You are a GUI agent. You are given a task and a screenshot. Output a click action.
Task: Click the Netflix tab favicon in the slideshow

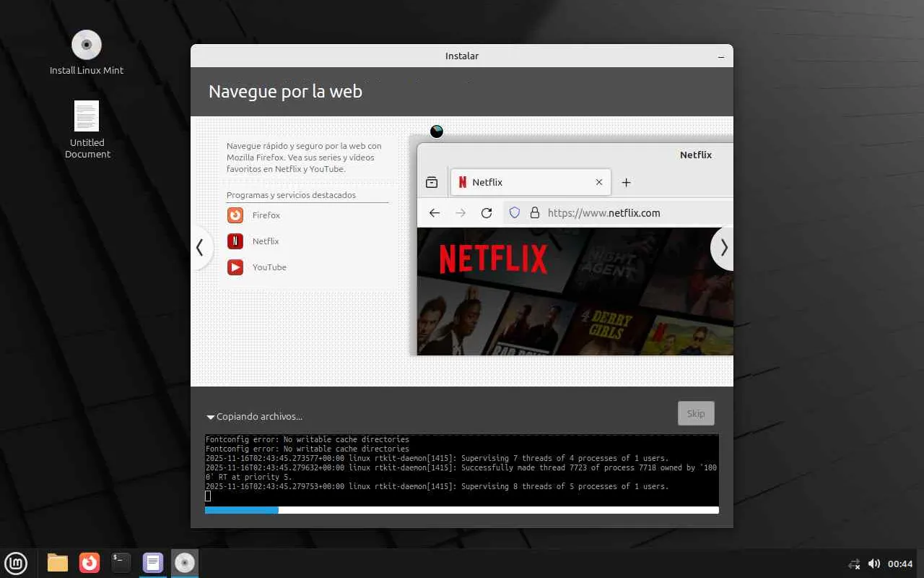pos(463,182)
